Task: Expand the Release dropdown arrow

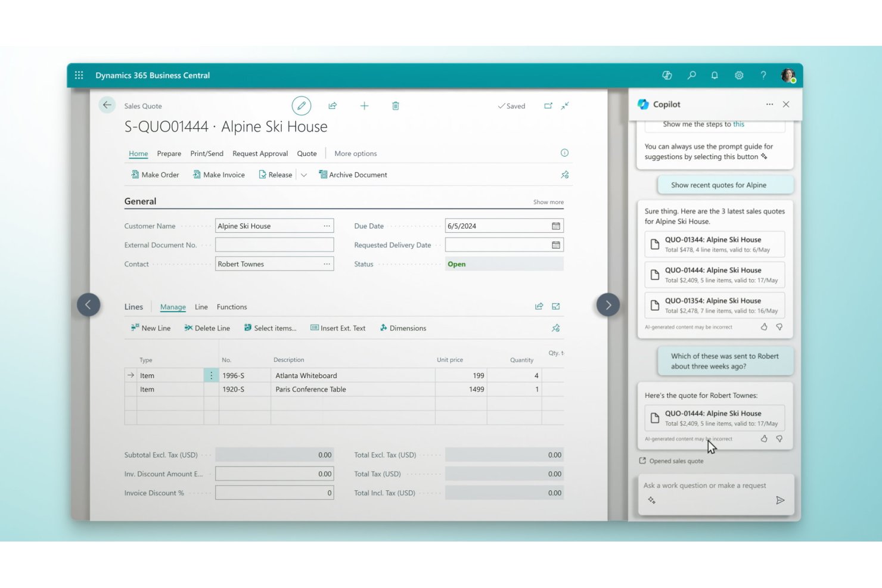Action: click(x=304, y=175)
